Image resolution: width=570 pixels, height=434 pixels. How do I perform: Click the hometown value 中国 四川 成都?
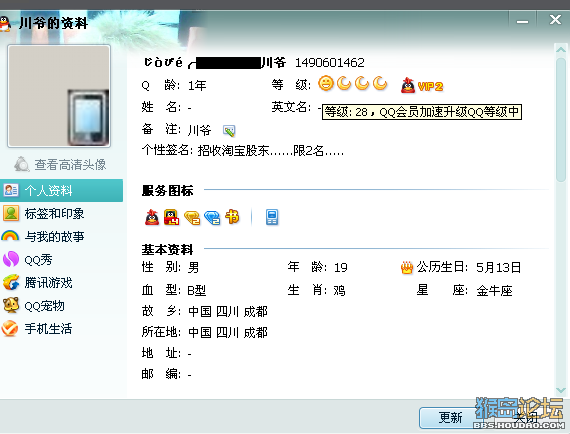click(228, 312)
